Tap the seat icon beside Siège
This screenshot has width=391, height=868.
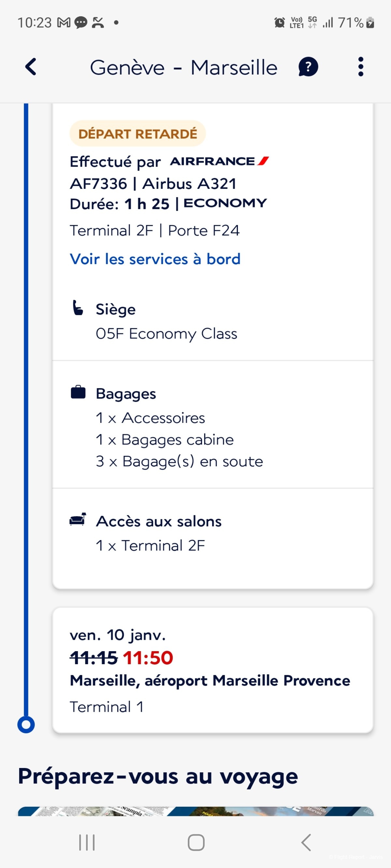click(78, 308)
